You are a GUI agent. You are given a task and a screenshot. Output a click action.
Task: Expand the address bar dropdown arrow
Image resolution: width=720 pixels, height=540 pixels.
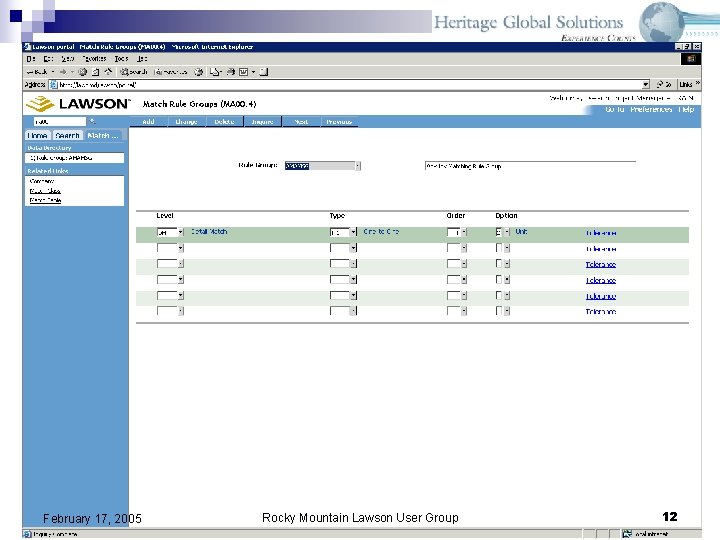(646, 84)
